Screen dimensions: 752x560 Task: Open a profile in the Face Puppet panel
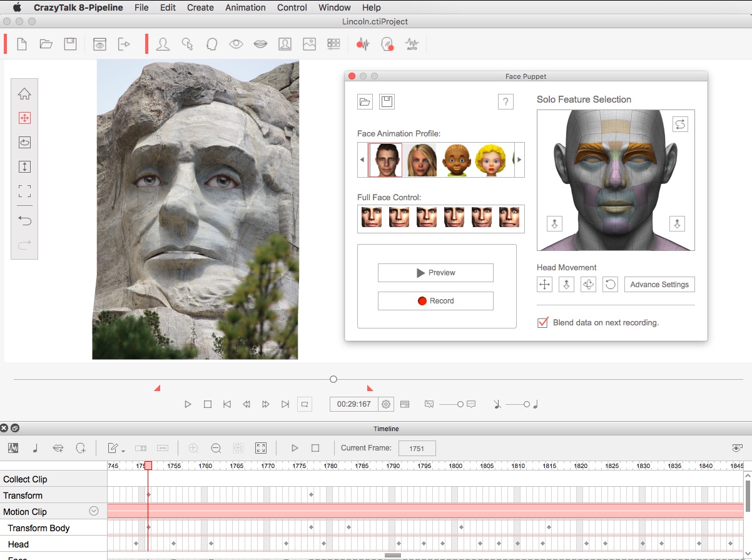pos(365,102)
